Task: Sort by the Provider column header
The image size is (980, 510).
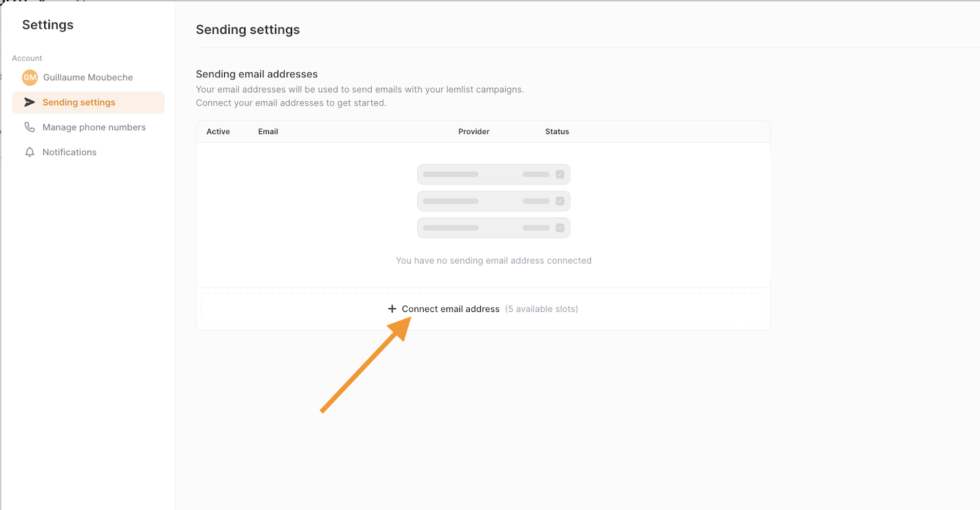Action: [473, 132]
